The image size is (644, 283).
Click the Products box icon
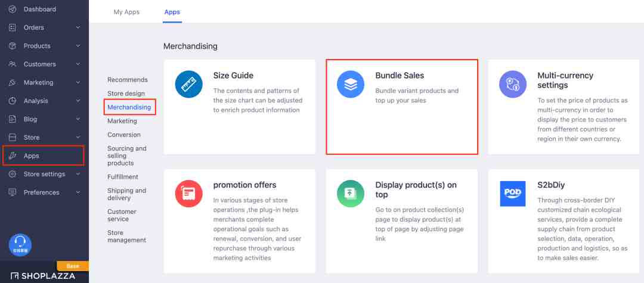pyautogui.click(x=13, y=46)
